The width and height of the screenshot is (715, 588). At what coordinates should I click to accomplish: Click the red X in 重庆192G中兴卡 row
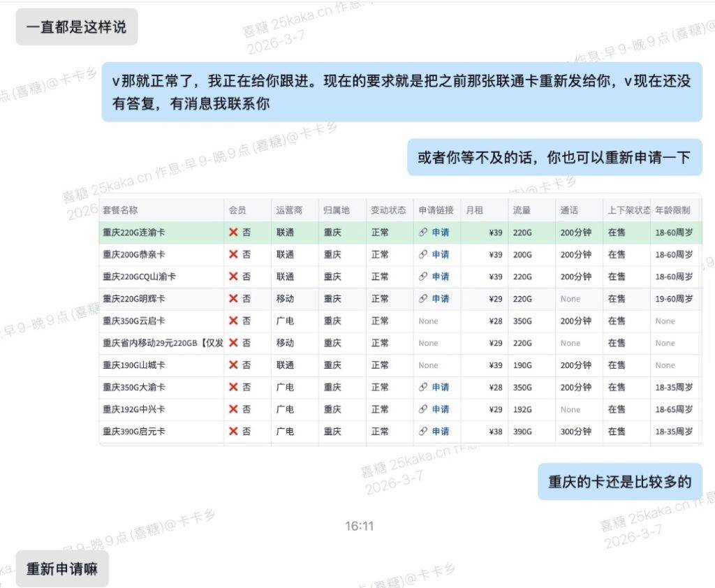(234, 409)
